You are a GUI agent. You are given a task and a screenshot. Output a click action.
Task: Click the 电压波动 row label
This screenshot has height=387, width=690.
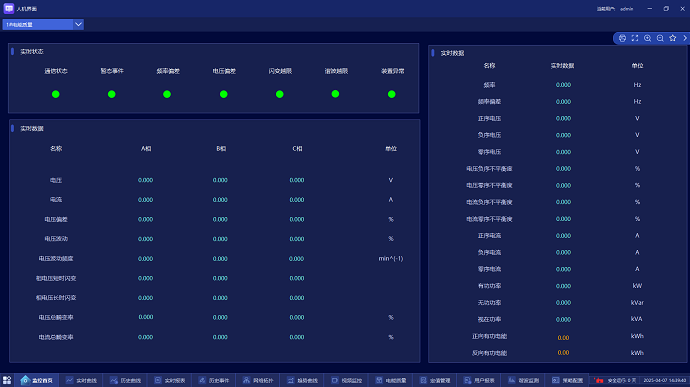click(x=56, y=239)
